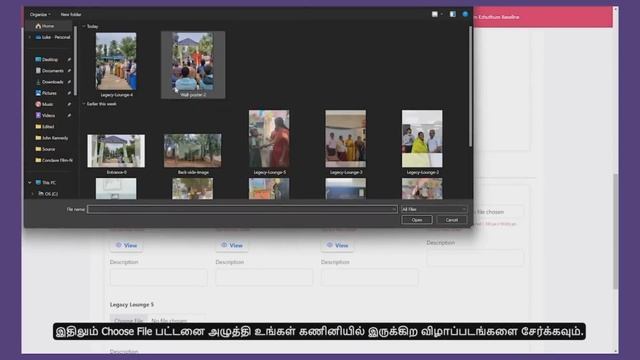Open the Organize menu

click(40, 14)
